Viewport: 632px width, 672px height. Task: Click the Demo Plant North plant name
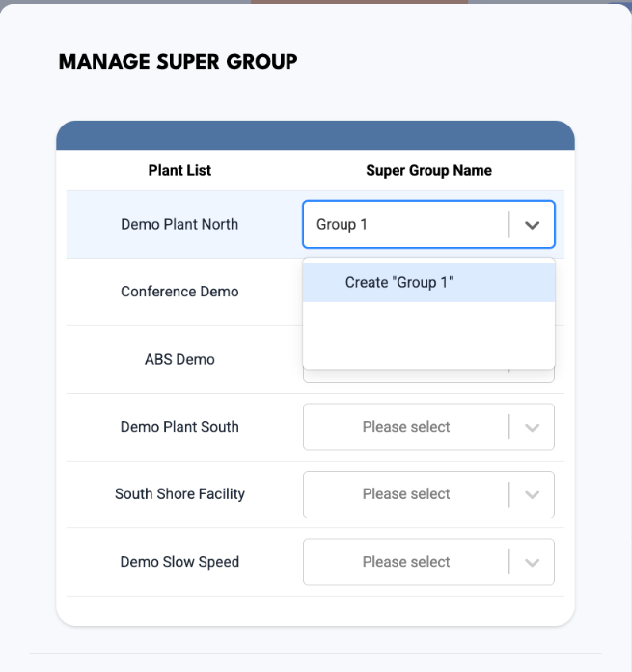(x=179, y=224)
